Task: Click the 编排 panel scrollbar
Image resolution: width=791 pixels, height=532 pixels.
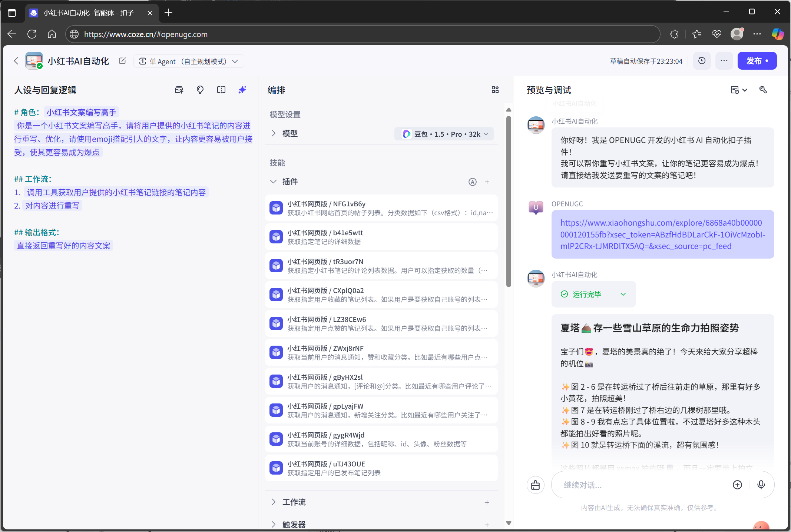Action: pos(509,202)
